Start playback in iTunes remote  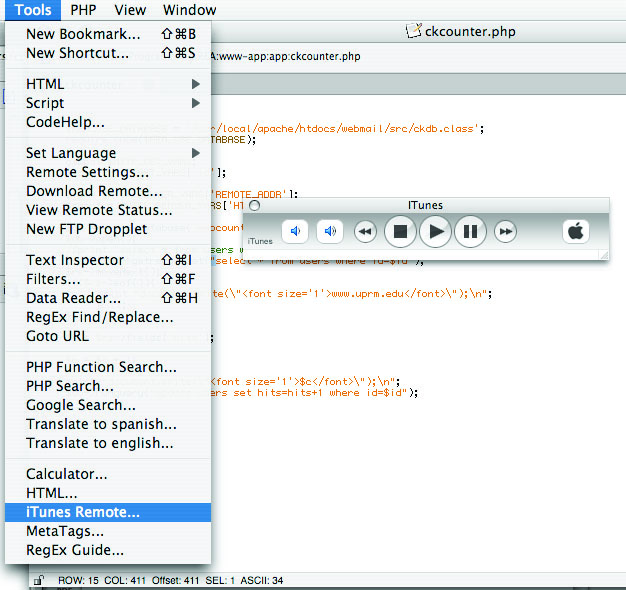pos(435,232)
